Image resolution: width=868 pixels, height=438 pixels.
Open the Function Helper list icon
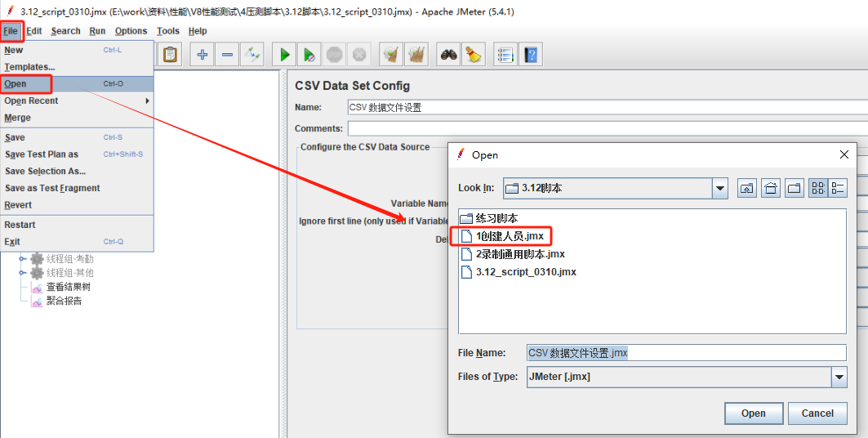point(505,55)
